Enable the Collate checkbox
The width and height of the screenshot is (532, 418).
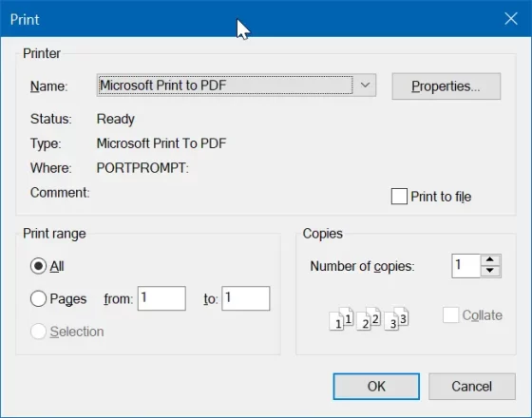(x=450, y=315)
